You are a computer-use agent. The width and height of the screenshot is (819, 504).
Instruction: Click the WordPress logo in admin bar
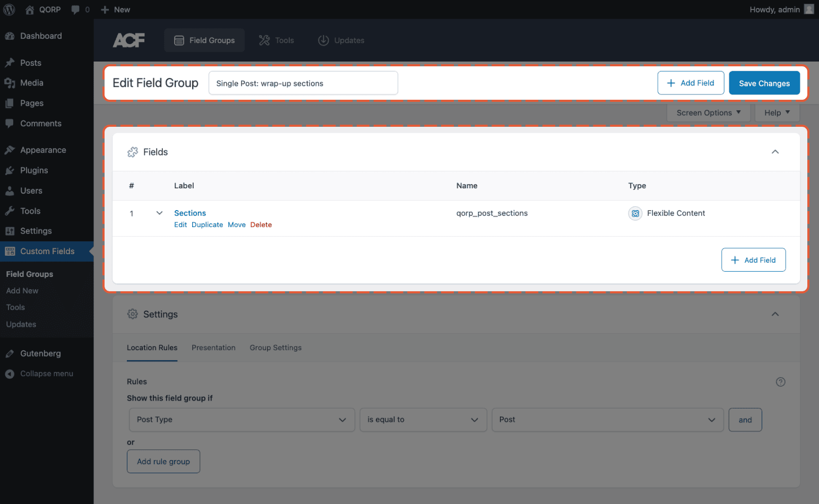click(8, 9)
